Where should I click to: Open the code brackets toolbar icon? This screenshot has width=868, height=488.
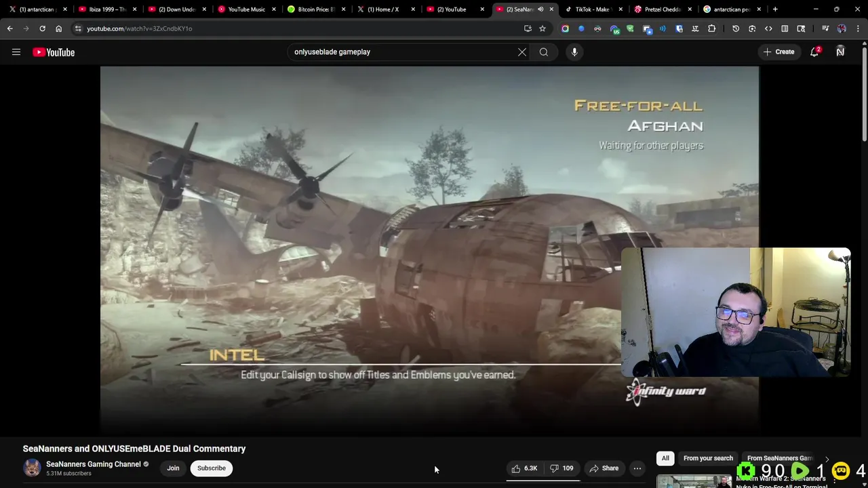(768, 28)
